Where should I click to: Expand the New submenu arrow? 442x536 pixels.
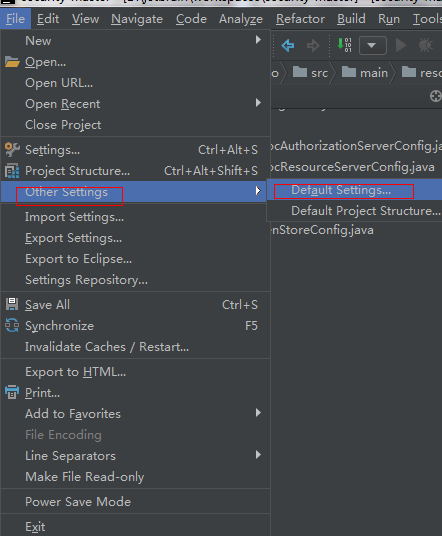point(258,40)
